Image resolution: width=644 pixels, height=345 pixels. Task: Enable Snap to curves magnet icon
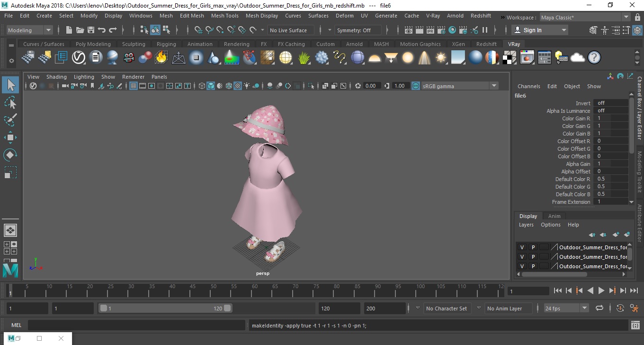(x=209, y=30)
